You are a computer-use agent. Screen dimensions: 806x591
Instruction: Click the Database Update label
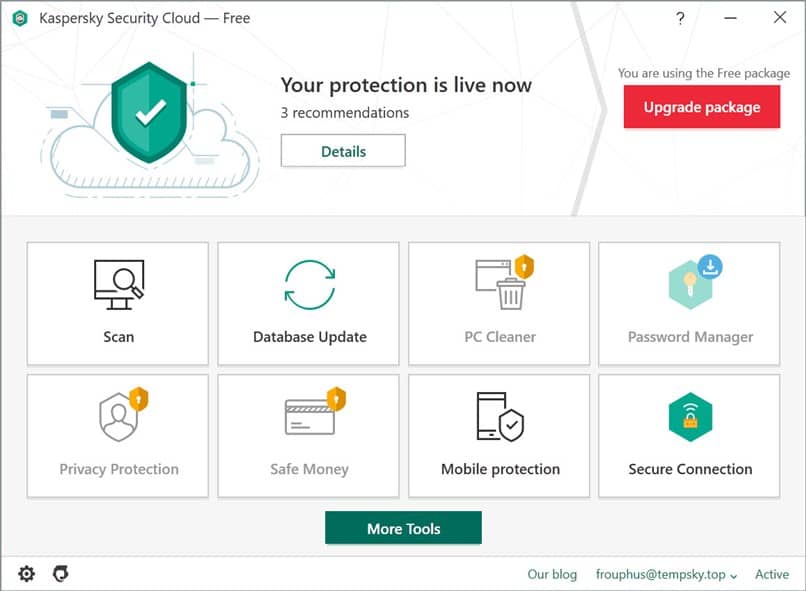pos(310,337)
